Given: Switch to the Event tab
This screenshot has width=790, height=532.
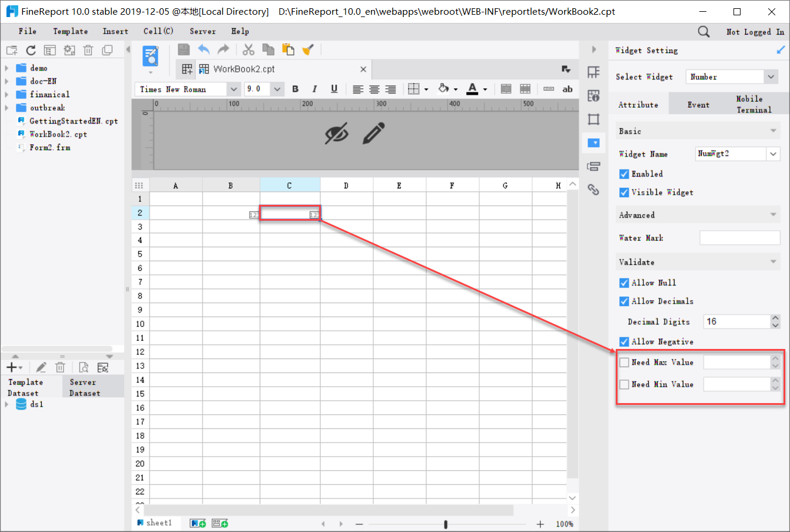Looking at the screenshot, I should 698,104.
